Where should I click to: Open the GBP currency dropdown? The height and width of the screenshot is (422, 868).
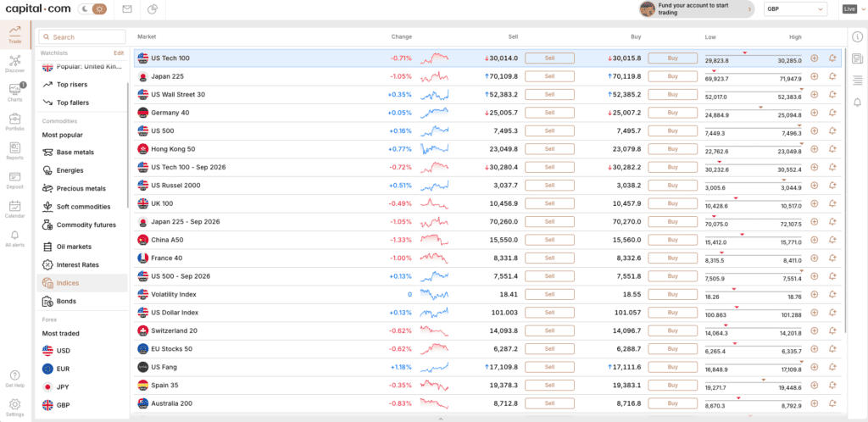point(795,8)
